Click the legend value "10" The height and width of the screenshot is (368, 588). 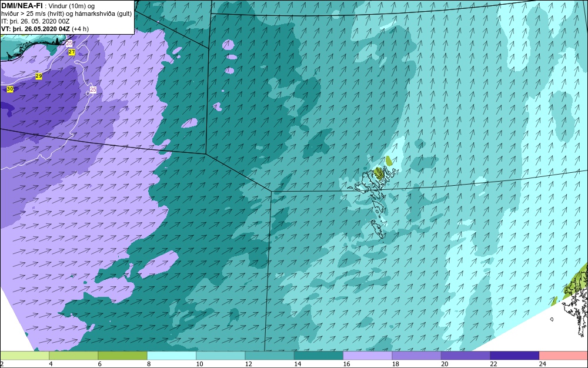point(199,364)
